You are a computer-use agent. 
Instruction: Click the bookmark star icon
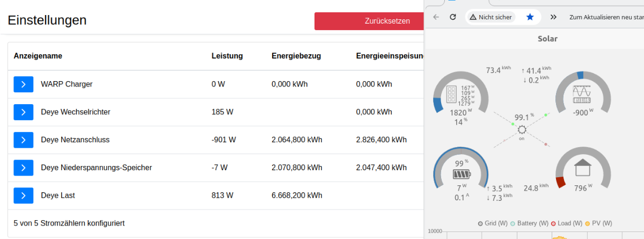pos(530,17)
